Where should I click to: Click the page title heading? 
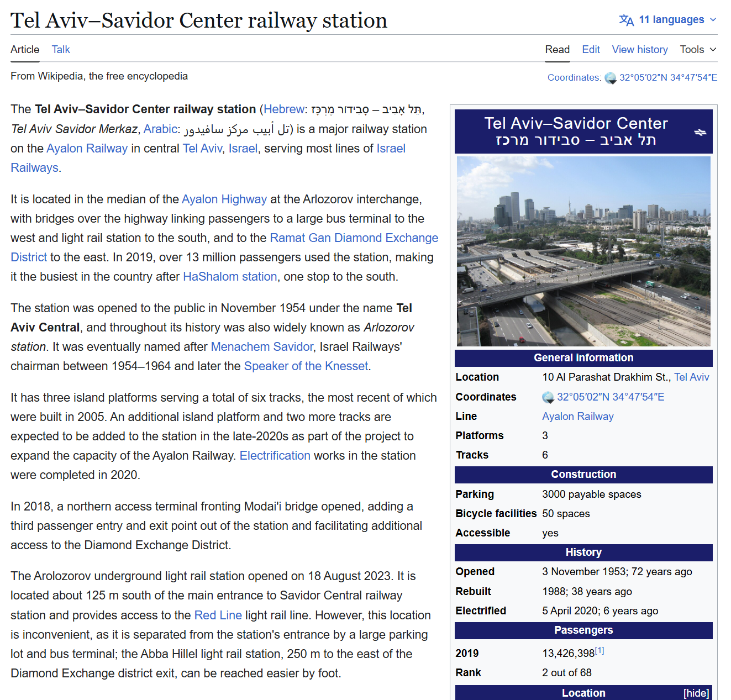(199, 20)
